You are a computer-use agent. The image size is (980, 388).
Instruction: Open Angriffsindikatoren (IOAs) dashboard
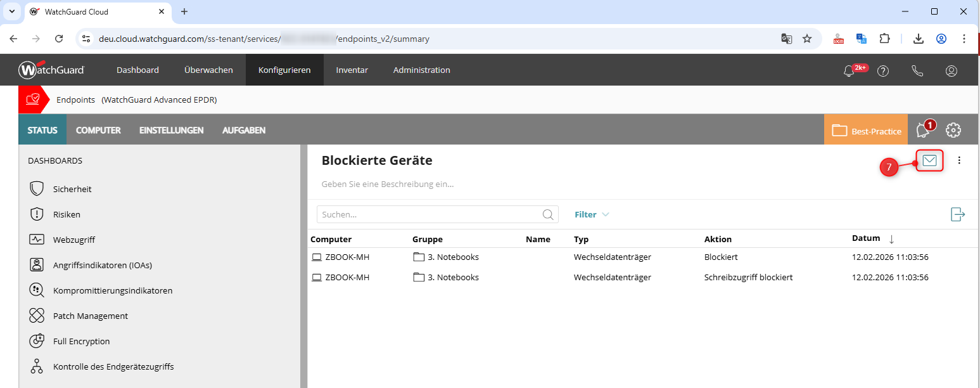click(102, 265)
